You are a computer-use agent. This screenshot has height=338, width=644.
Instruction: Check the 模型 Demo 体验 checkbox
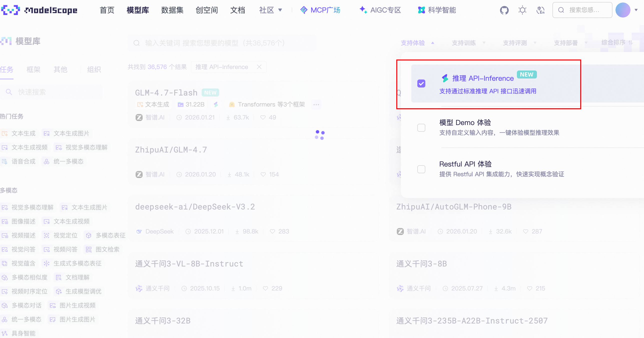[x=421, y=128]
